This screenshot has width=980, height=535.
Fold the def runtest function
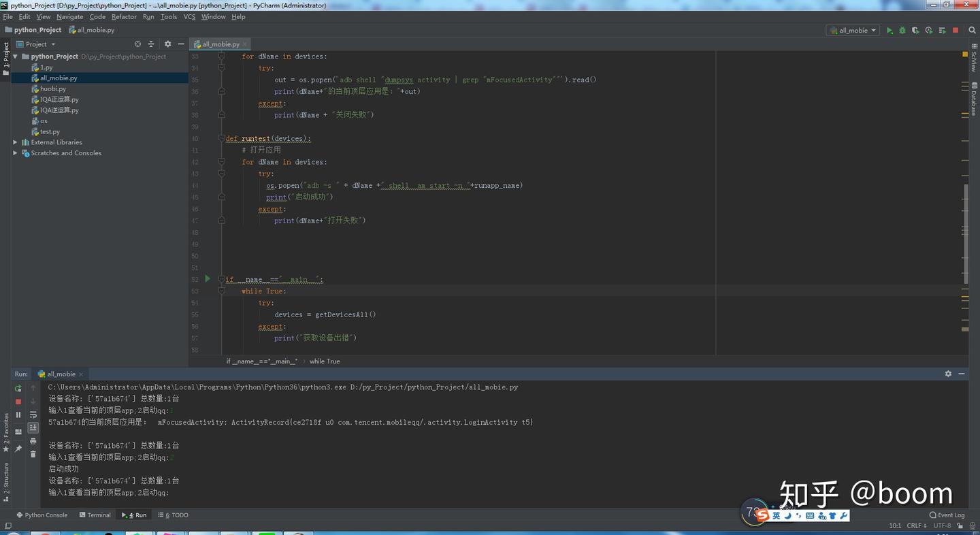pos(222,138)
